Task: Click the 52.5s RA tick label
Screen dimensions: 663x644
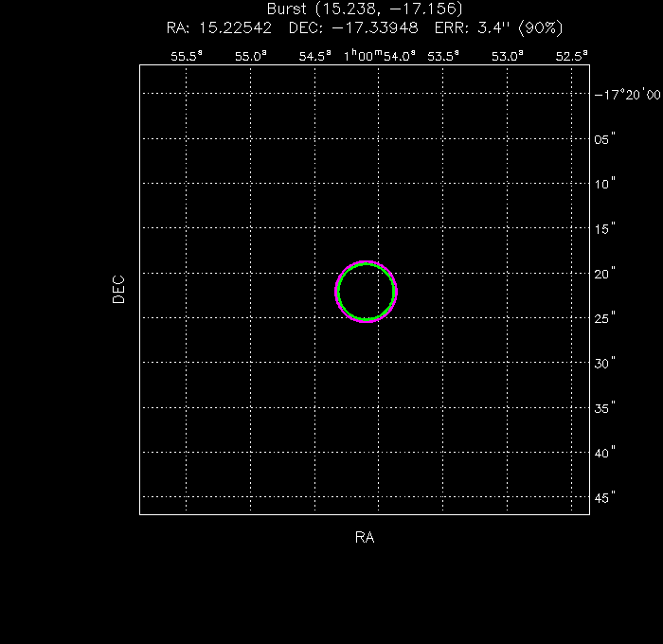Action: (x=572, y=56)
